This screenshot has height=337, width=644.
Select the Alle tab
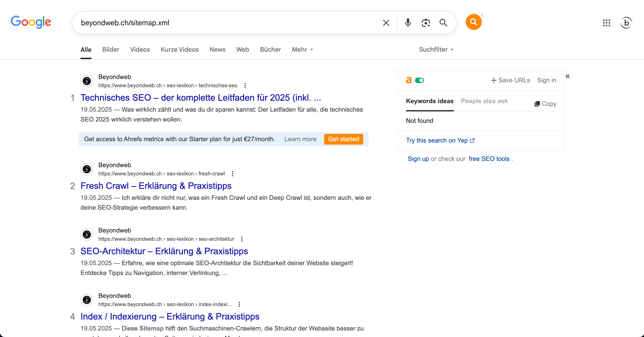[86, 49]
